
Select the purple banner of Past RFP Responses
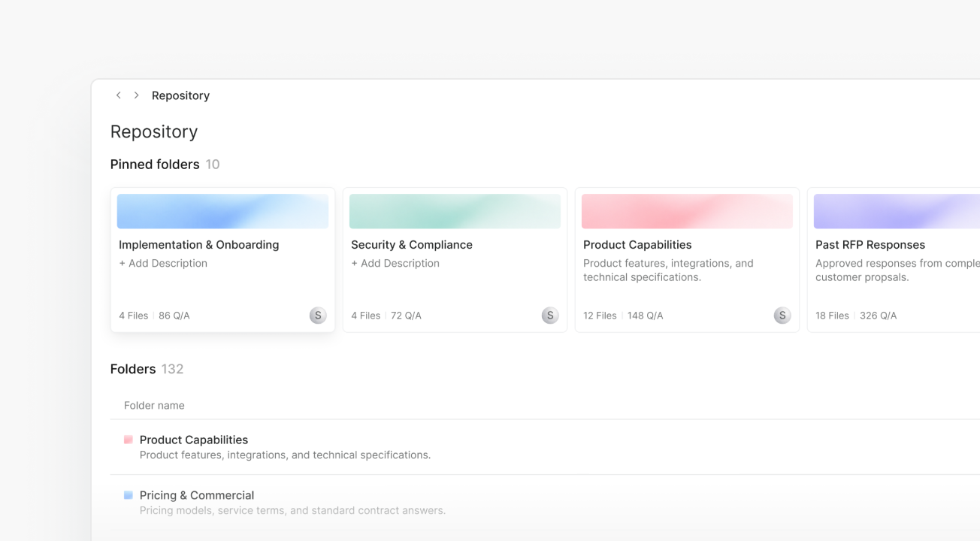tap(897, 211)
